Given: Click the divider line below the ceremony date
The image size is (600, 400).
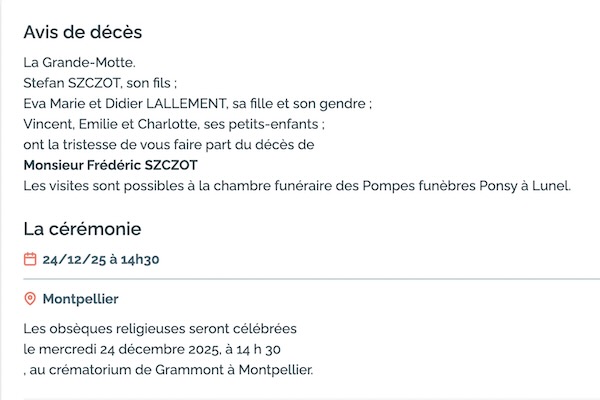Looking at the screenshot, I should click(300, 278).
